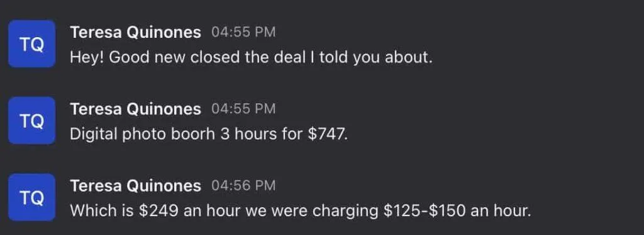Select the "Which is $249 an hour" message
This screenshot has height=235, width=644.
coord(301,211)
